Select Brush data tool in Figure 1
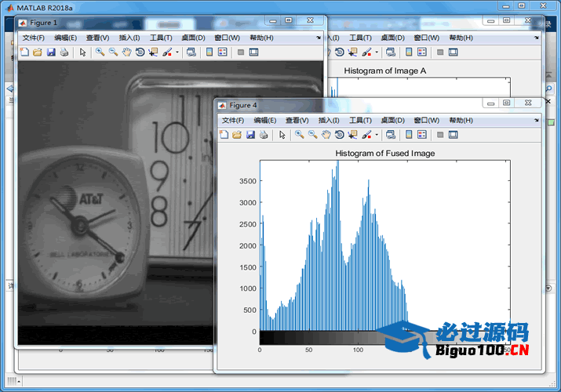The height and width of the screenshot is (392, 561). 167,53
